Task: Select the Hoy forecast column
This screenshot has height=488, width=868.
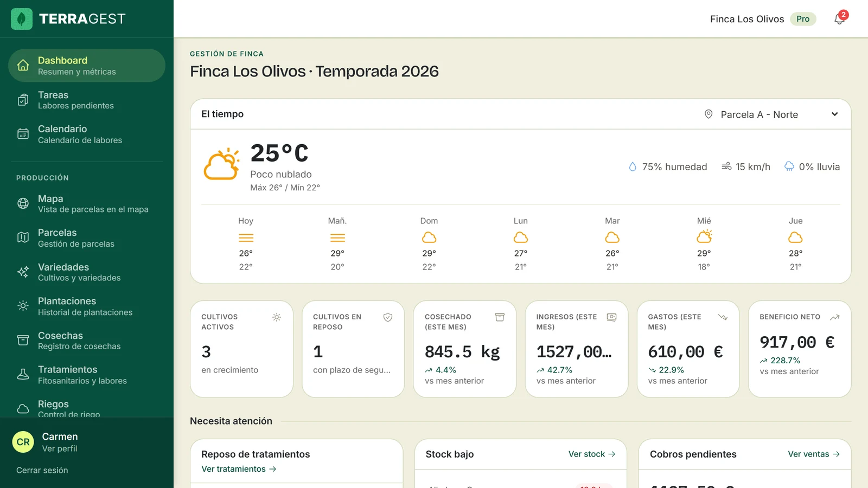Action: pos(246,243)
